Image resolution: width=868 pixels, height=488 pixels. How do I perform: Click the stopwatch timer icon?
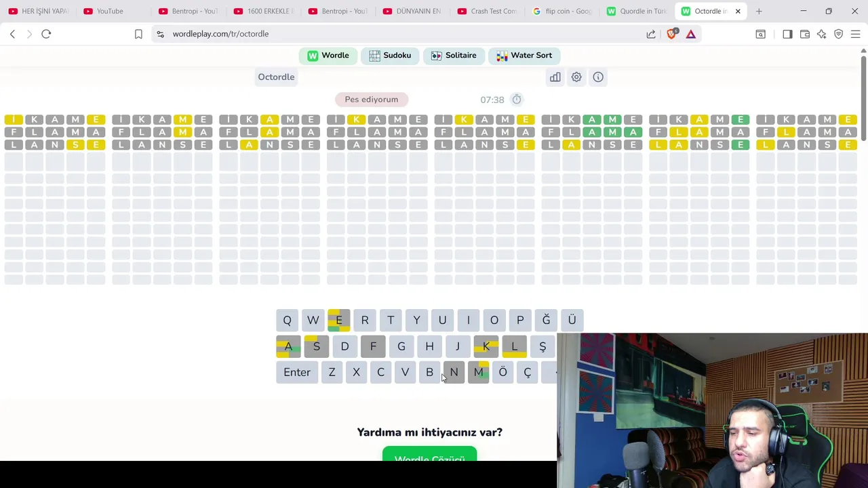517,100
